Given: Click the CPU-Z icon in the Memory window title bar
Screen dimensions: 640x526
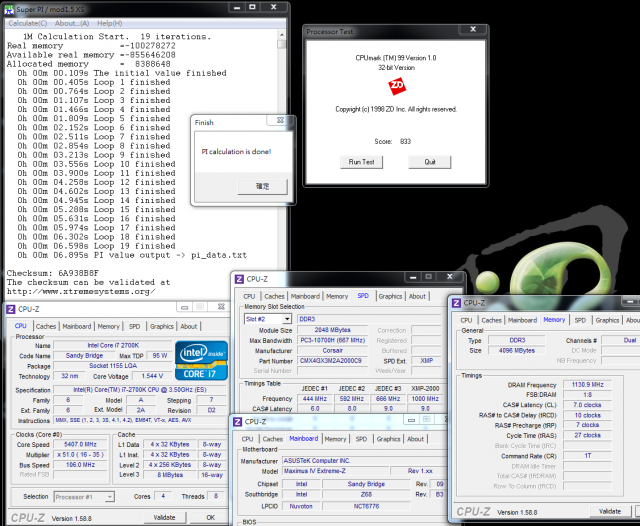Looking at the screenshot, I should click(x=456, y=303).
